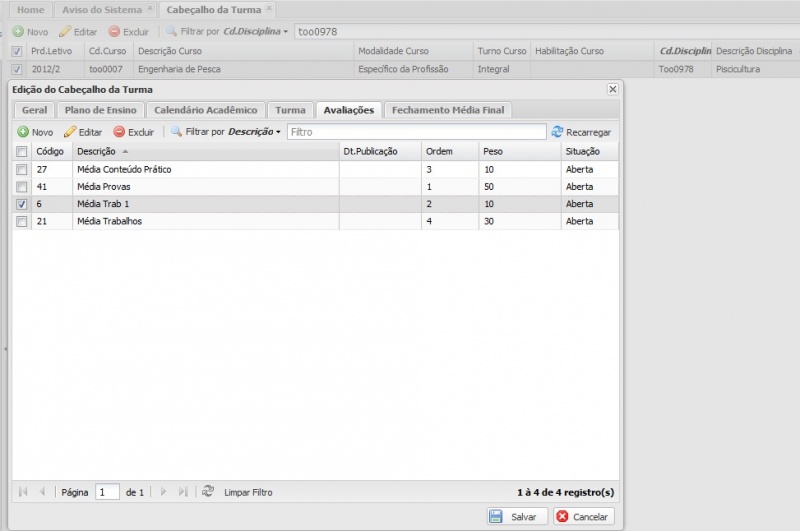
Task: Click the Recarregar refresh icon
Action: point(557,132)
